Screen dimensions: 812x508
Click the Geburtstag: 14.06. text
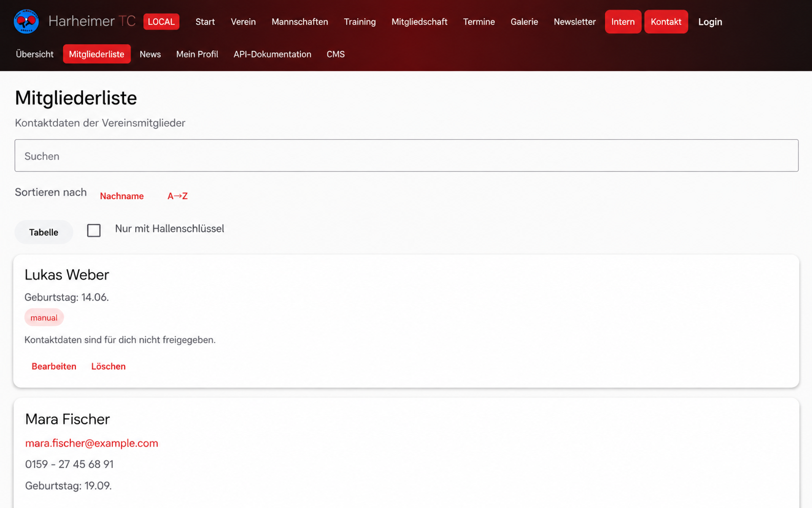pos(67,298)
